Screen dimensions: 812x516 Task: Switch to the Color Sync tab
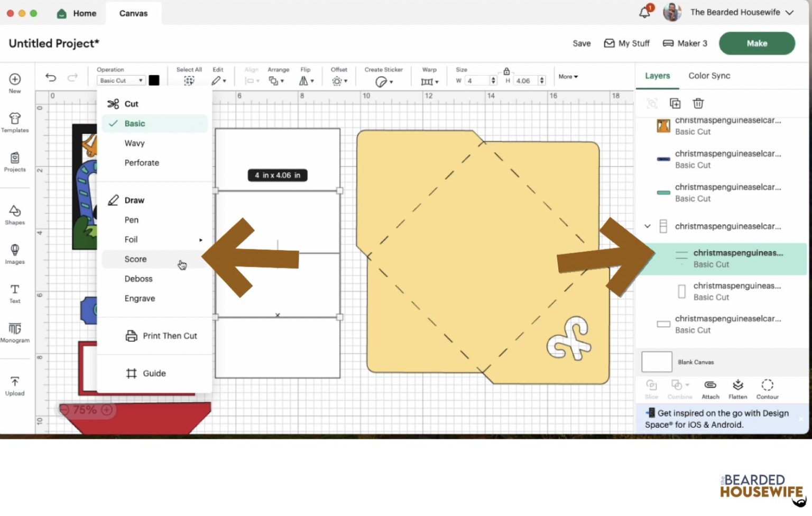[709, 76]
